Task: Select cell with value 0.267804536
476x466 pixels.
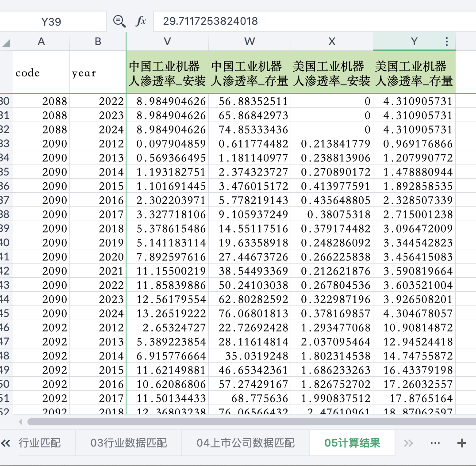Action: (x=332, y=285)
